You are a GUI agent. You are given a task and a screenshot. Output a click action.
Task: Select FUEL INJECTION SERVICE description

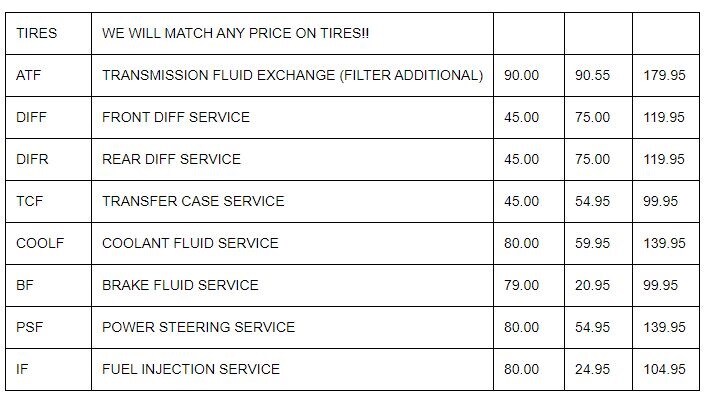coord(292,369)
